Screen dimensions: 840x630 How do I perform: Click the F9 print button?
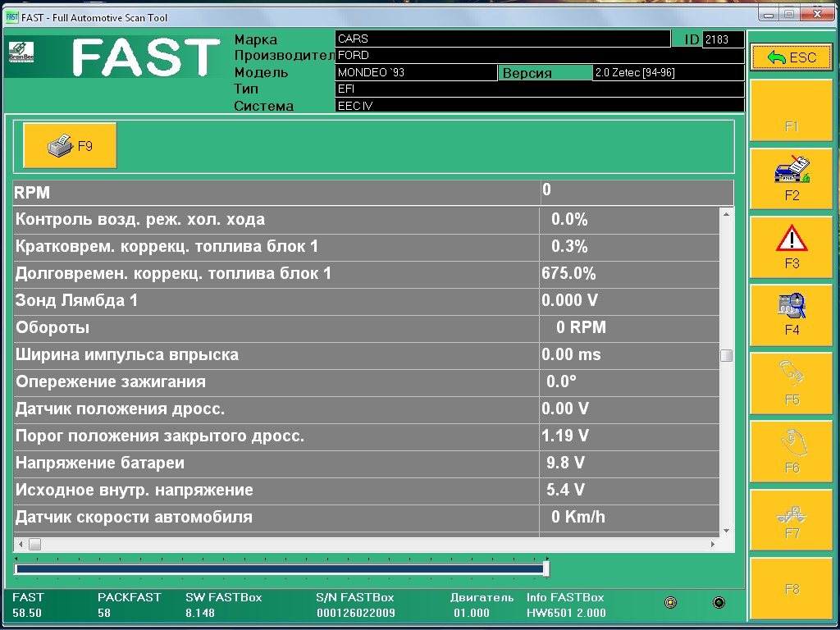click(70, 146)
